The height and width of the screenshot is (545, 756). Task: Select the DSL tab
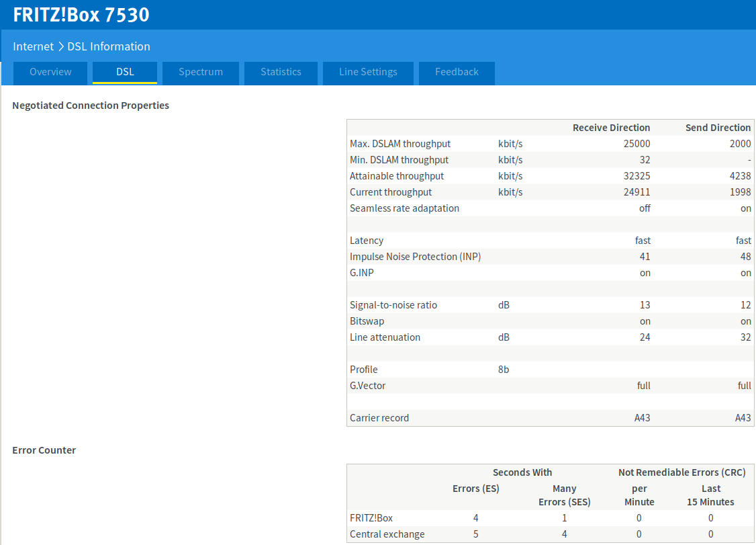[x=125, y=72]
